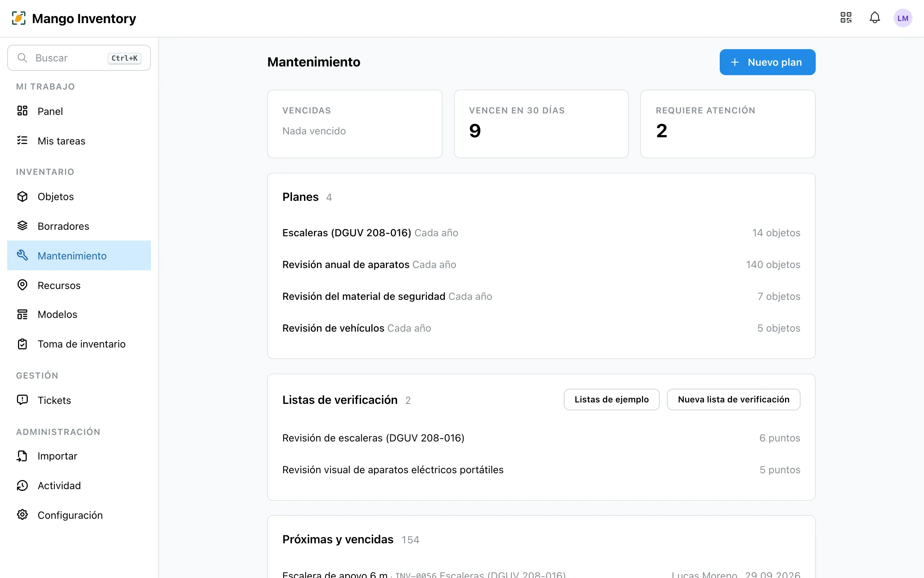Click the Mantenimiento wrench icon

22,255
